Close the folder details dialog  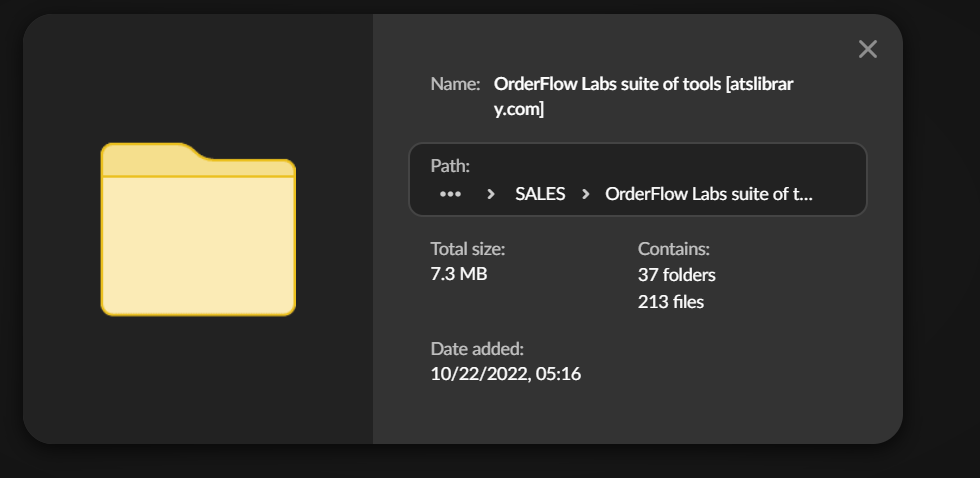pyautogui.click(x=867, y=49)
